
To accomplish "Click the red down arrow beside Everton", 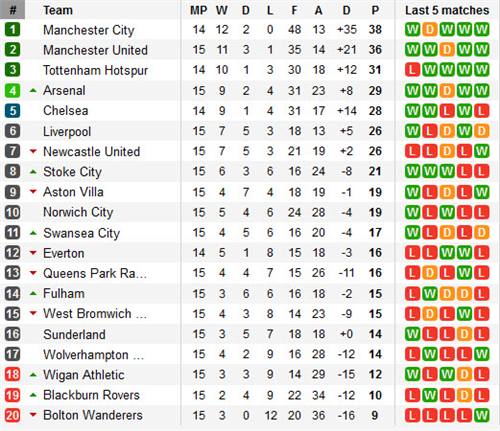I will 33,253.
